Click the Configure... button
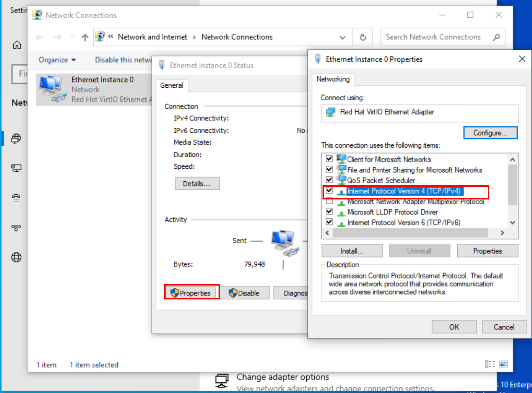The height and width of the screenshot is (393, 532). (490, 133)
